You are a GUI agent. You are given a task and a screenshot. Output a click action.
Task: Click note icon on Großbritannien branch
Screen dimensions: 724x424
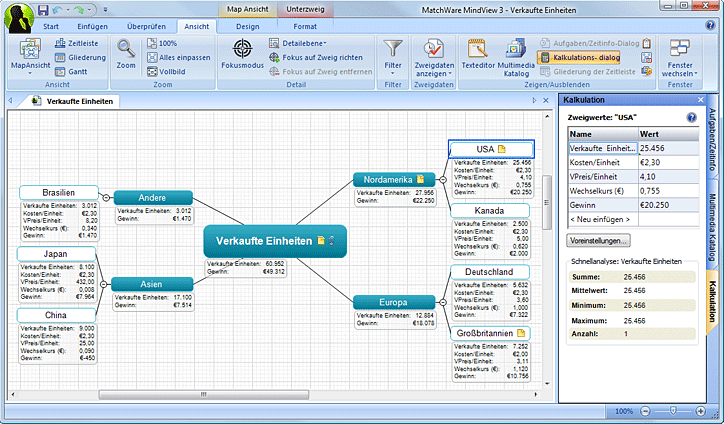[x=521, y=333]
